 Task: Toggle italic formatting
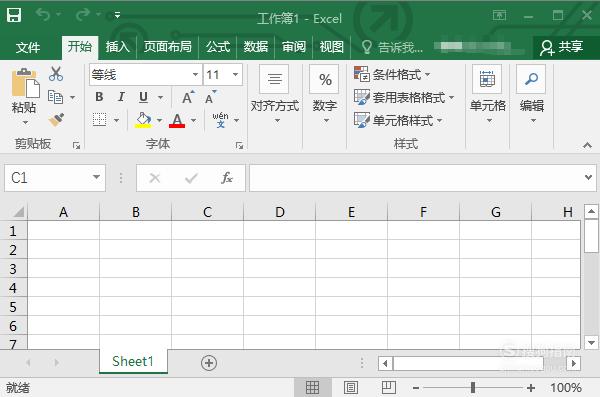[121, 97]
